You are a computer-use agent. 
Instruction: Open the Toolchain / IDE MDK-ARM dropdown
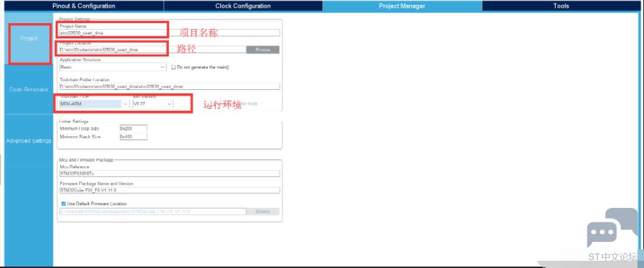point(94,104)
